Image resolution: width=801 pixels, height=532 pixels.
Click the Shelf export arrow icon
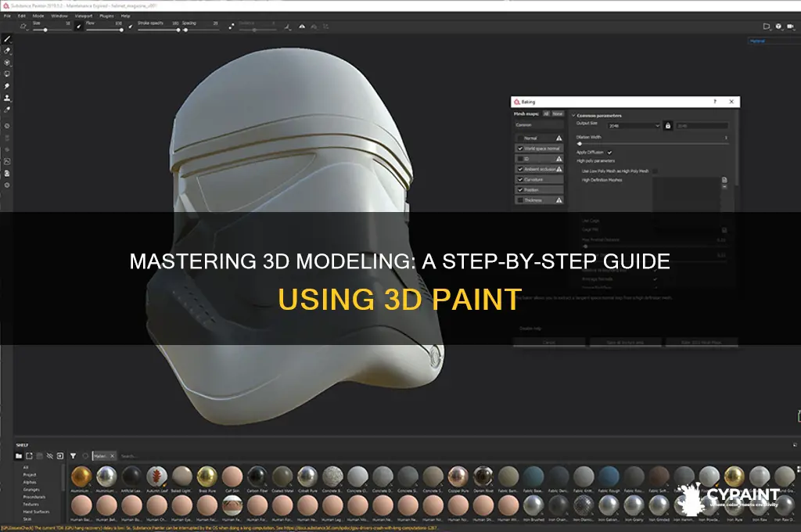(x=59, y=456)
